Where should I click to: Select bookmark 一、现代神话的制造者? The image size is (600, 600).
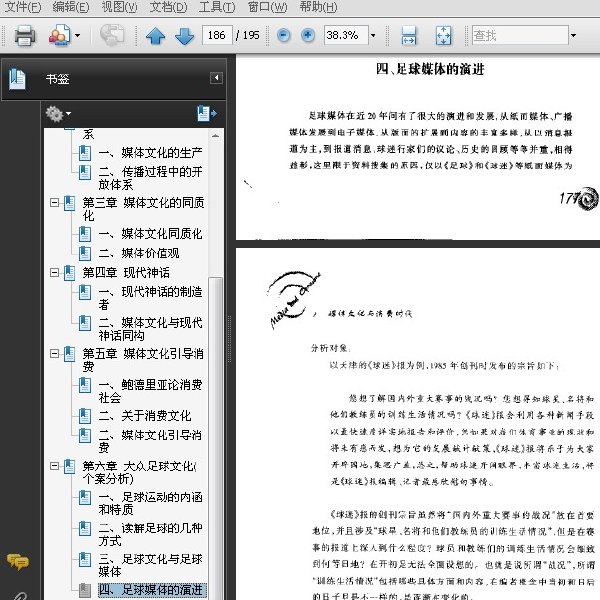150,298
